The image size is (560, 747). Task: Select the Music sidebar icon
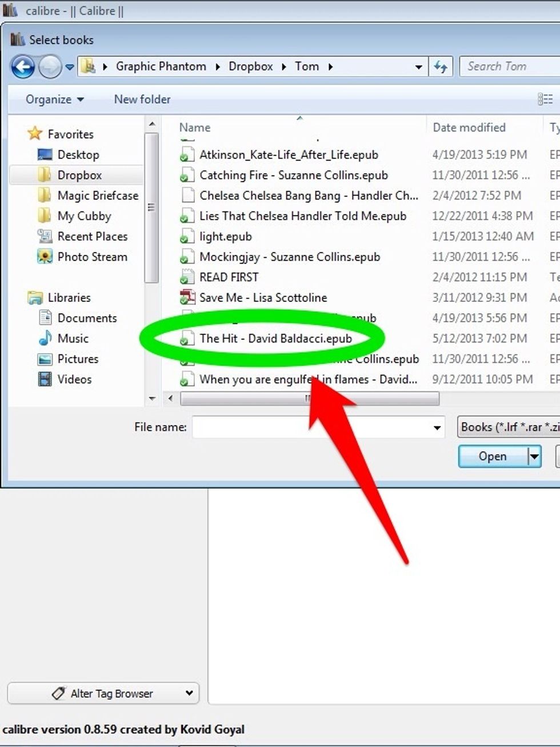tap(45, 338)
